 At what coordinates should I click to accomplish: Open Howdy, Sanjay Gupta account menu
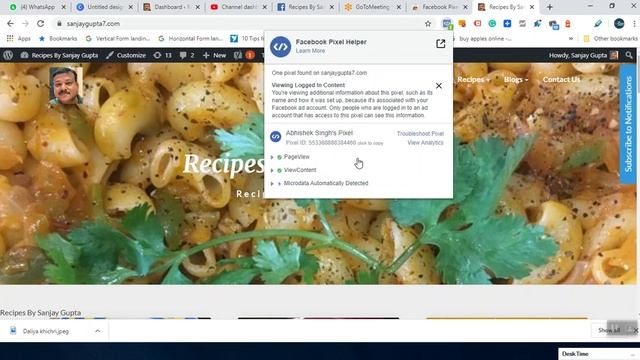tap(583, 55)
